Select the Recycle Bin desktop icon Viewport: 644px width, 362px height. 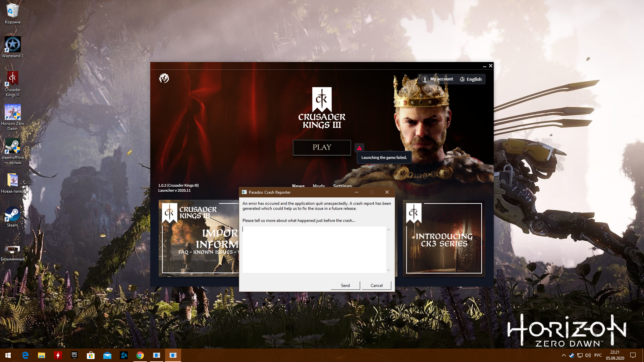coord(13,13)
